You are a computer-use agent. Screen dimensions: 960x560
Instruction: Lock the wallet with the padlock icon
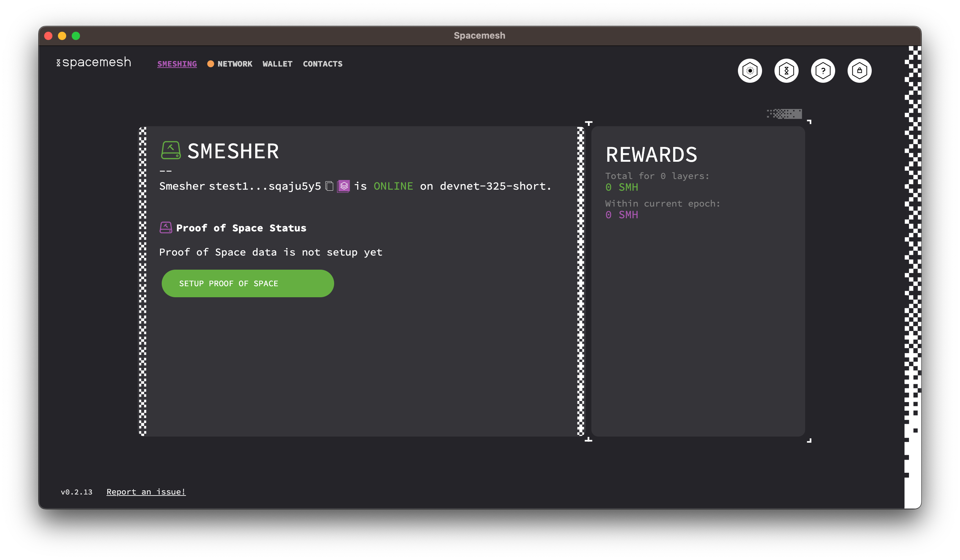[859, 70]
